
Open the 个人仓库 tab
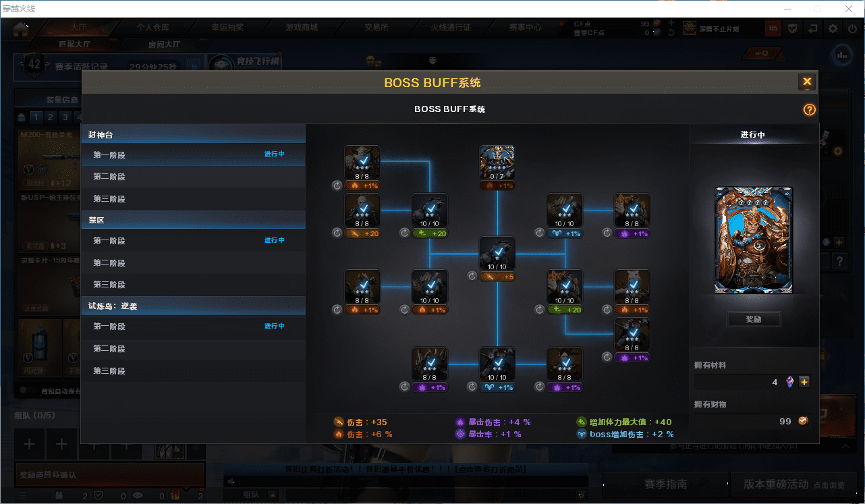pos(153,28)
